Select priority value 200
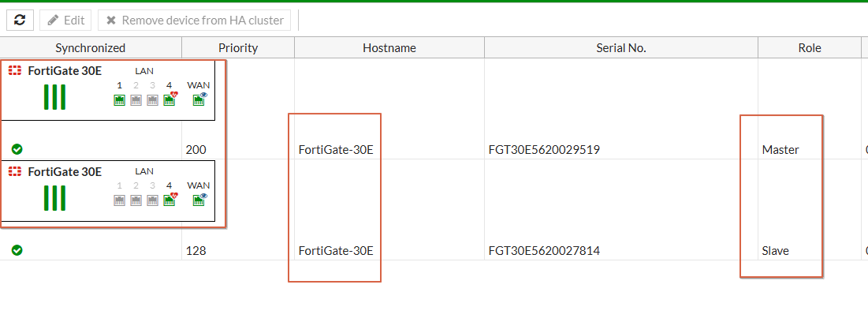 tap(196, 150)
